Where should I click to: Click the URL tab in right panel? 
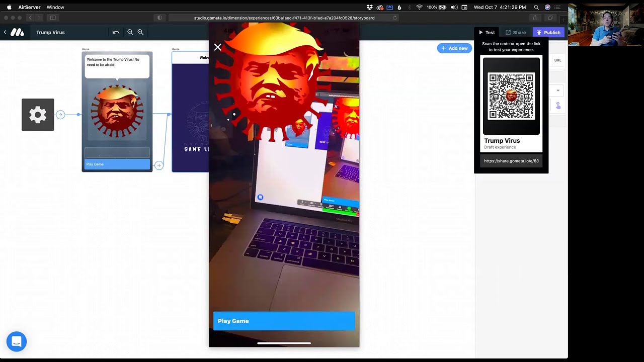coord(557,60)
